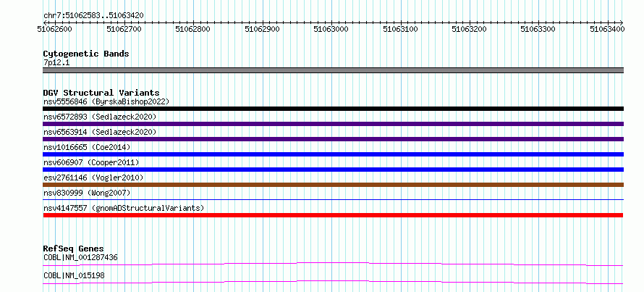Click ruler position 51063000
This screenshot has height=292, width=644.
(x=331, y=29)
